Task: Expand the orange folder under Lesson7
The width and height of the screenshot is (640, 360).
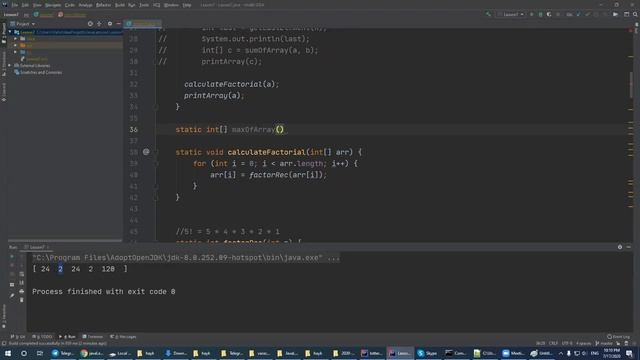Action: [x=16, y=45]
